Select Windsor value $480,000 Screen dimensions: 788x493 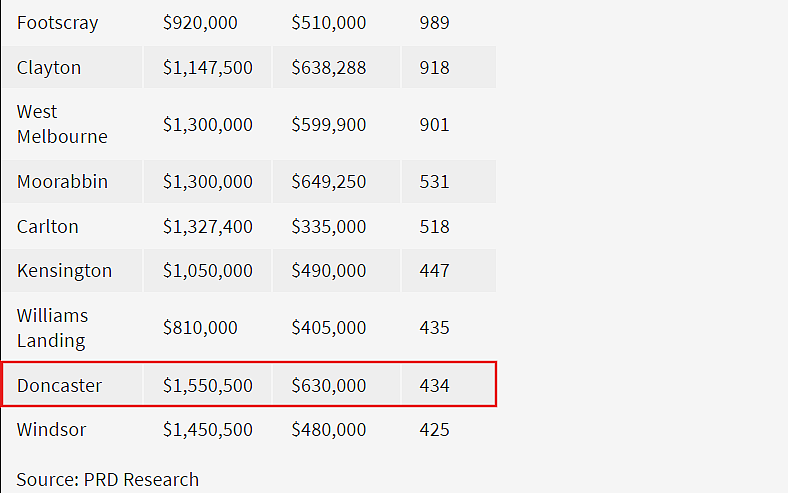(x=329, y=430)
